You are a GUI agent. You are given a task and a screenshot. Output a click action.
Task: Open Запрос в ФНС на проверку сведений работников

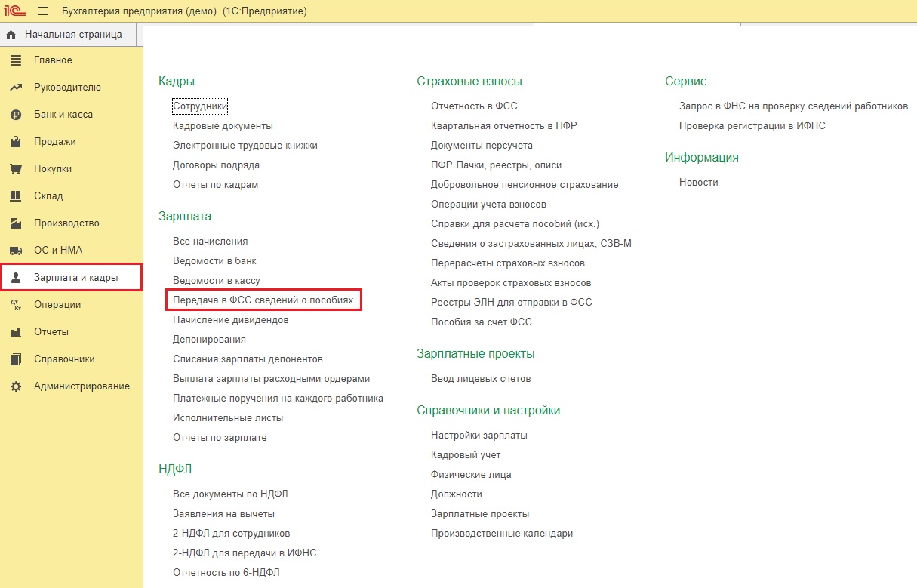[x=793, y=106]
